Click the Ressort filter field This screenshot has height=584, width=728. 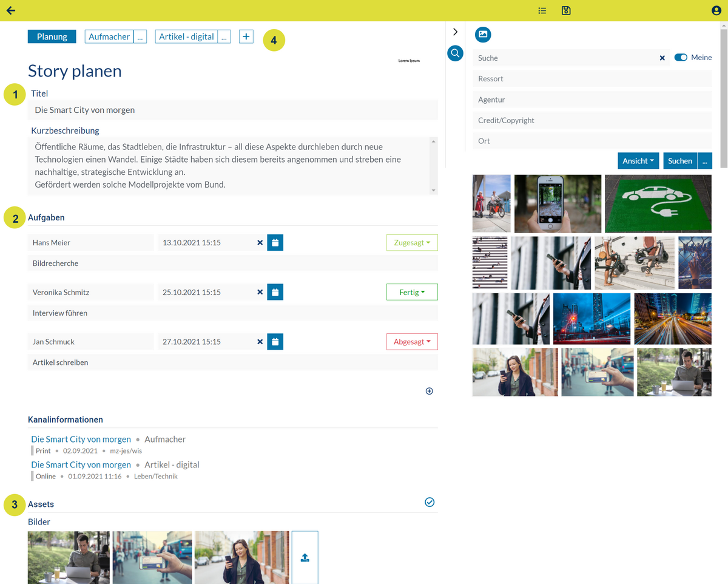tap(592, 79)
